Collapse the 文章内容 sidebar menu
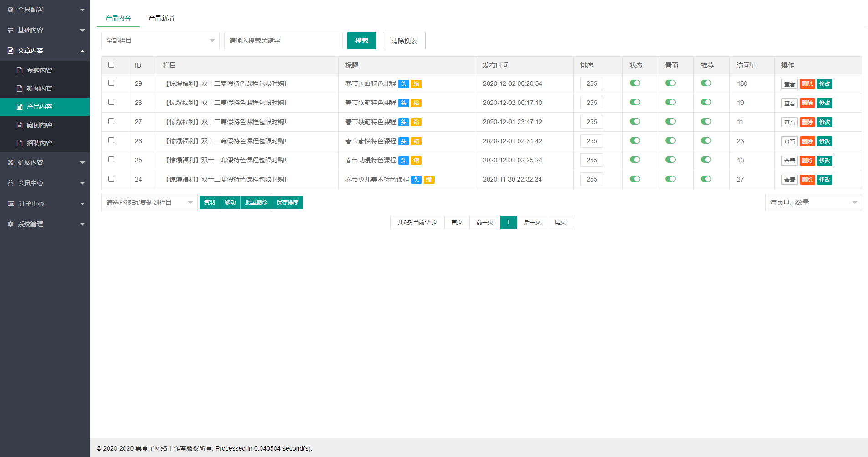 [x=45, y=51]
